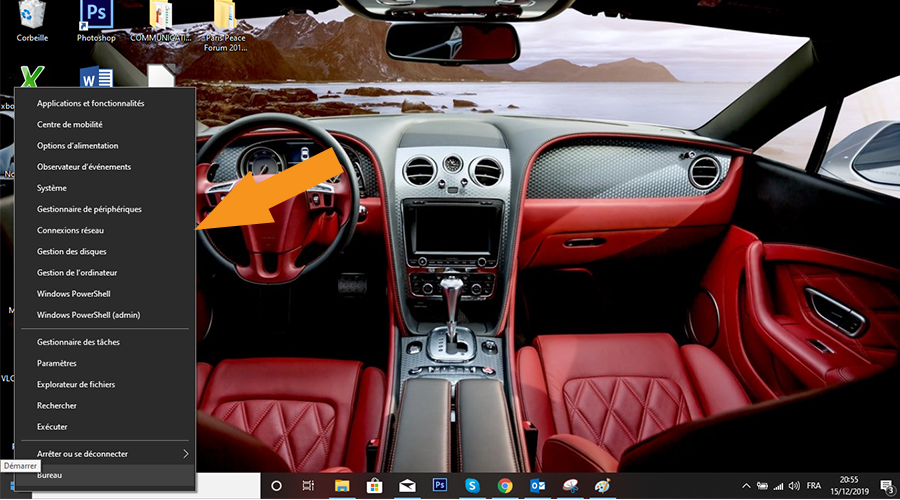The height and width of the screenshot is (500, 900).
Task: Open Skype taskbar icon
Action: (x=472, y=486)
